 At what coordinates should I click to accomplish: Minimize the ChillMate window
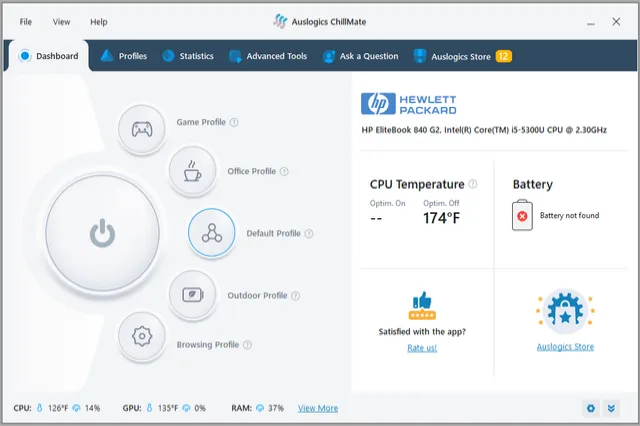point(591,23)
